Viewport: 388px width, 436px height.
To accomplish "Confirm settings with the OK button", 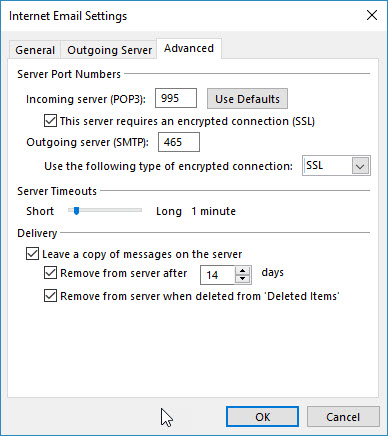I will click(x=262, y=417).
